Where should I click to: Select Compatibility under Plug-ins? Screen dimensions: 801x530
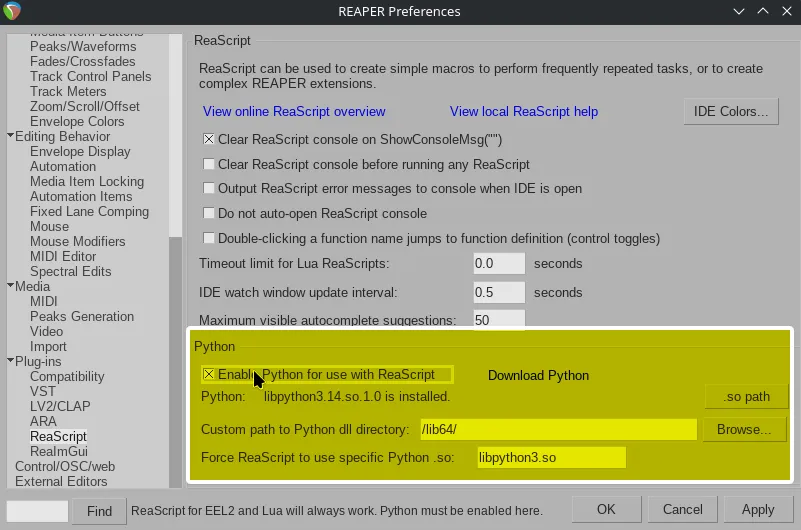click(x=67, y=376)
